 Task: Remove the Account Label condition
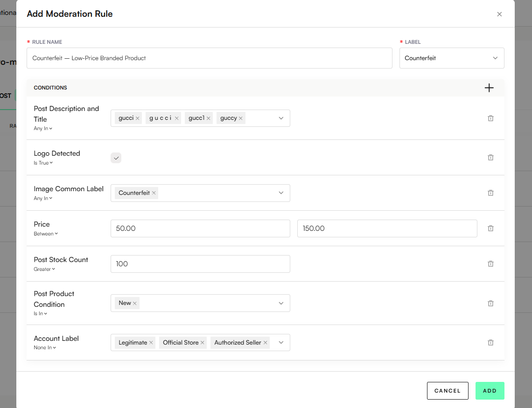point(490,343)
